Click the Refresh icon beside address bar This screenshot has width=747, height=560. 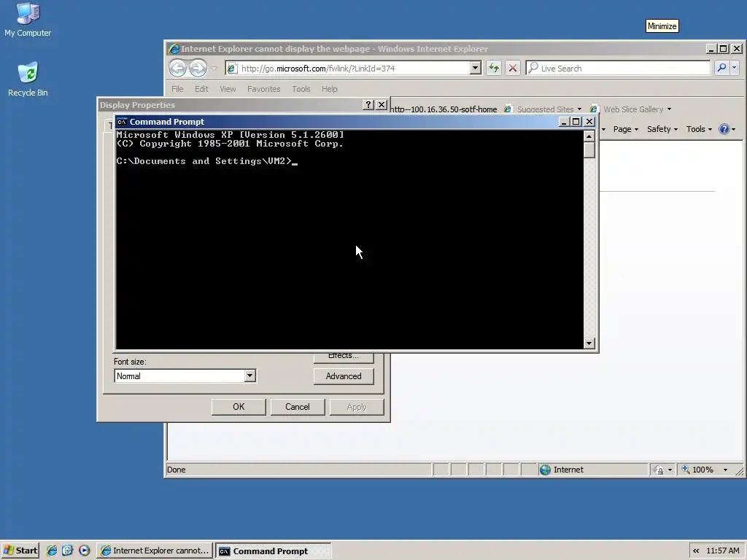[494, 68]
